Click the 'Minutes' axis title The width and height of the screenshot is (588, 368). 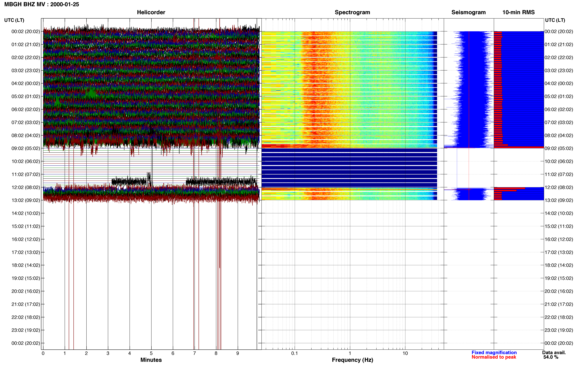[x=151, y=360]
